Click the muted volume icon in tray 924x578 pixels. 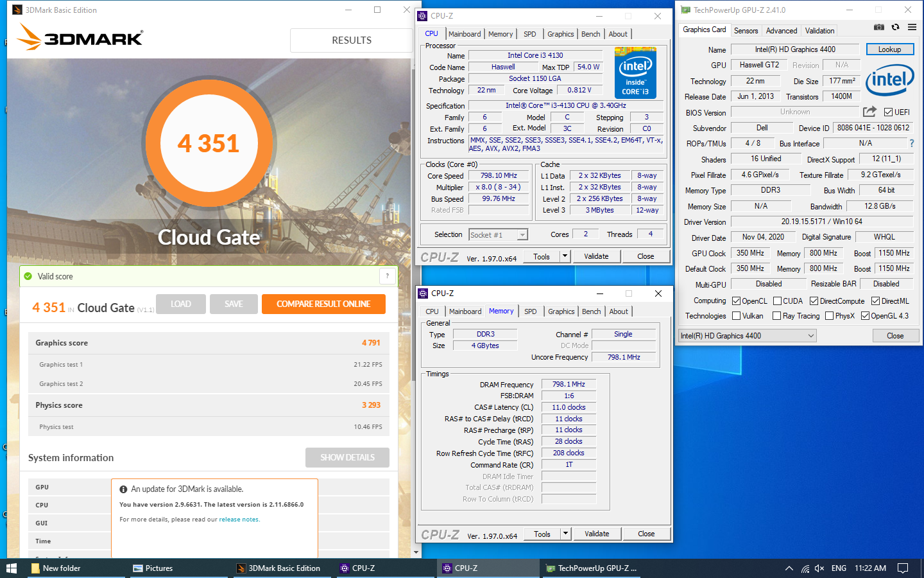pos(819,568)
